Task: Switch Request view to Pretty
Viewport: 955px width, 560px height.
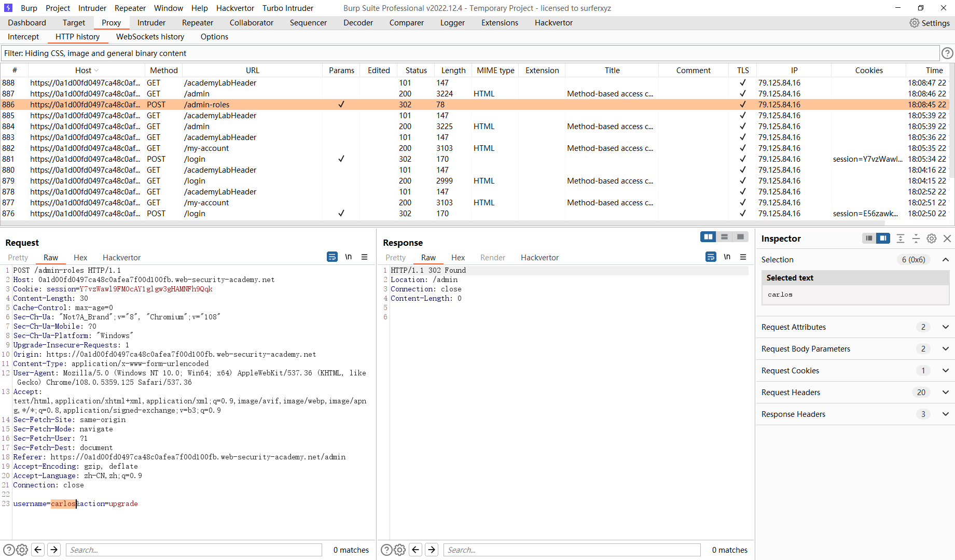Action: 18,258
